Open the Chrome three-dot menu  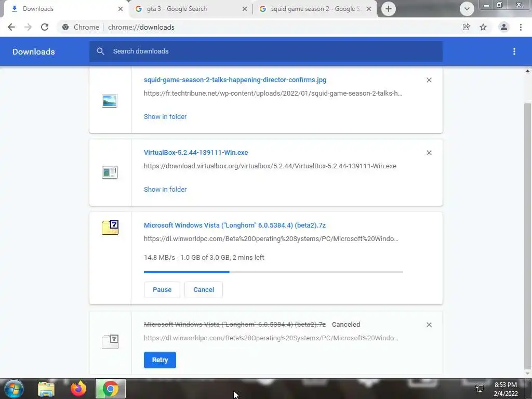[x=521, y=27]
